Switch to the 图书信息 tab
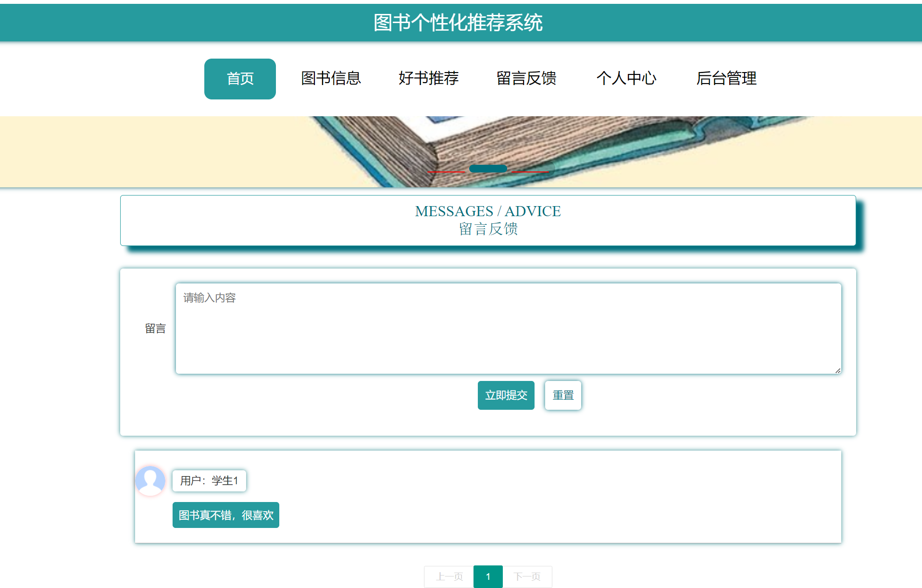The width and height of the screenshot is (922, 588). 331,79
